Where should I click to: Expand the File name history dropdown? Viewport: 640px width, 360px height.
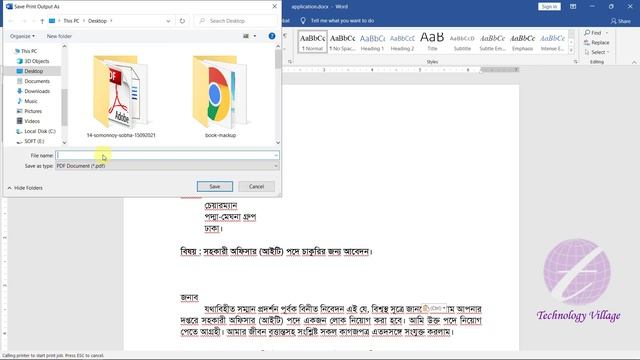(x=276, y=156)
